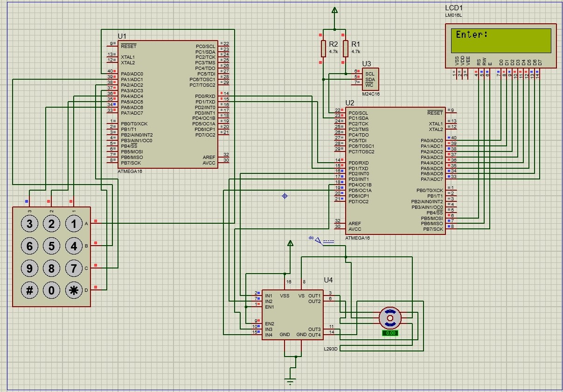Image resolution: width=563 pixels, height=392 pixels.
Task: Select resistor R1 body
Action: (346, 48)
